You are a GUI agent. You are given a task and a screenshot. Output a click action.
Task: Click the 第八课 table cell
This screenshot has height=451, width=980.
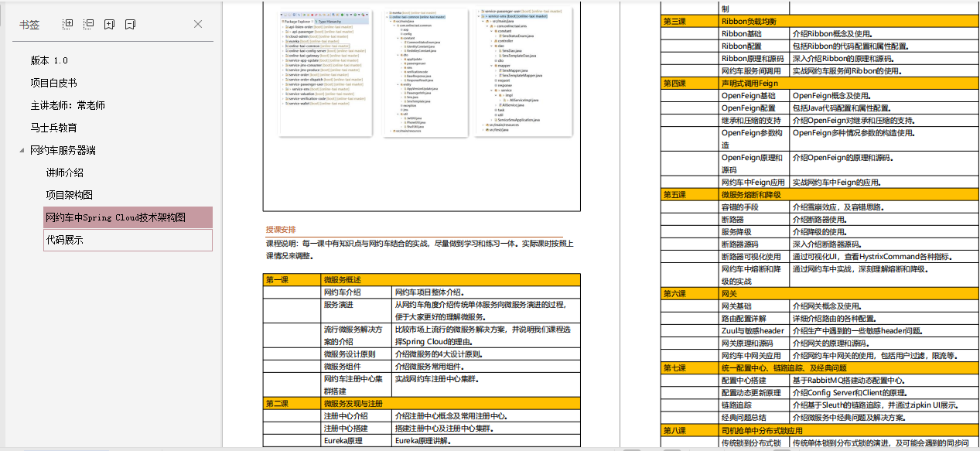click(x=690, y=430)
